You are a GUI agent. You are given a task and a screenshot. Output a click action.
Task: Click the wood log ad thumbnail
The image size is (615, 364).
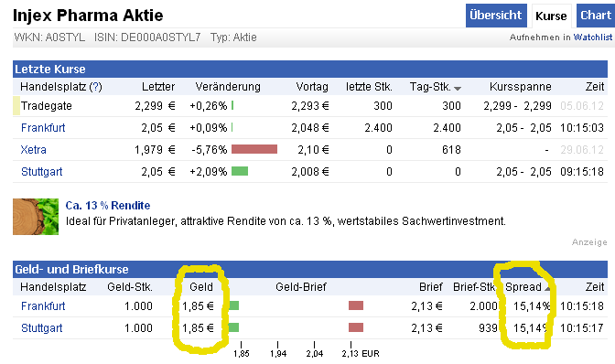coord(36,217)
